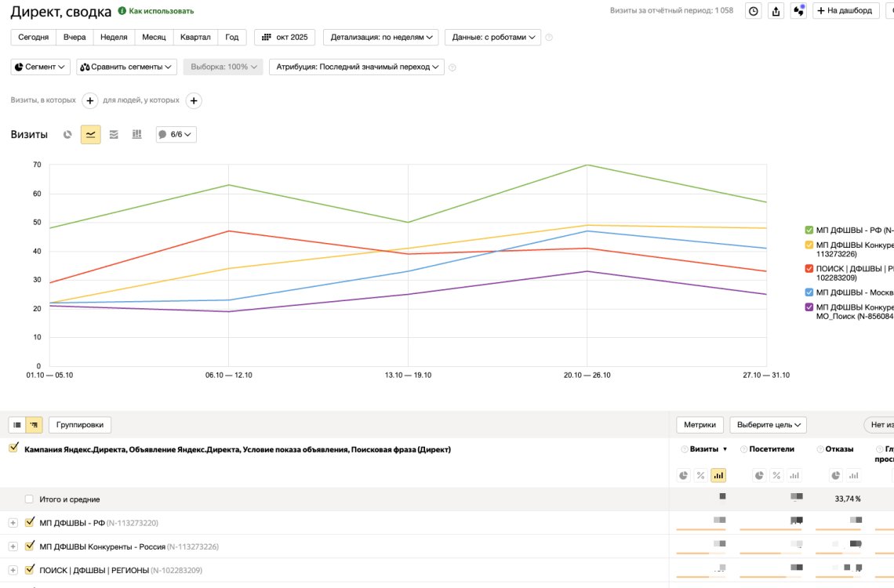The image size is (894, 588).
Task: Select bar column chart icon
Action: (x=136, y=135)
